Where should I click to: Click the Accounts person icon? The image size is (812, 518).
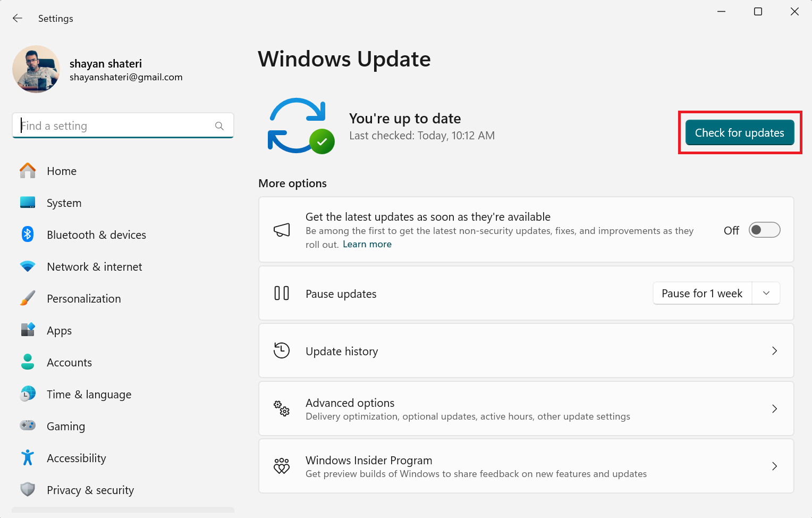[x=28, y=362]
